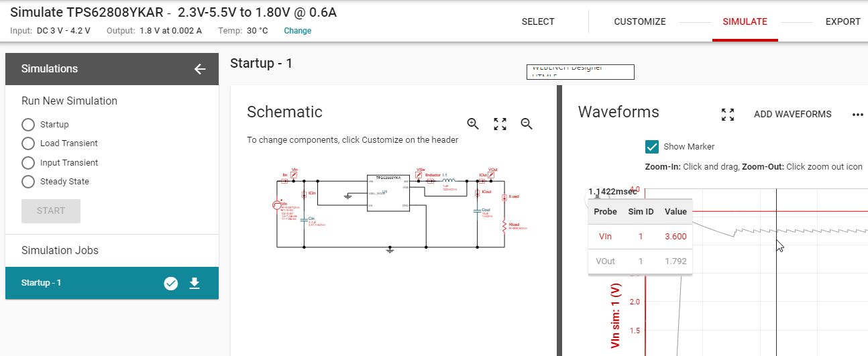Uncheck the Show Marker checkbox

[x=651, y=147]
